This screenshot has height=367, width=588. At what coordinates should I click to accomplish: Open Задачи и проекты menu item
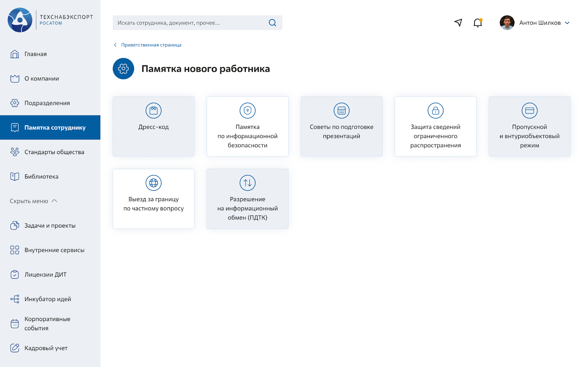pos(50,225)
